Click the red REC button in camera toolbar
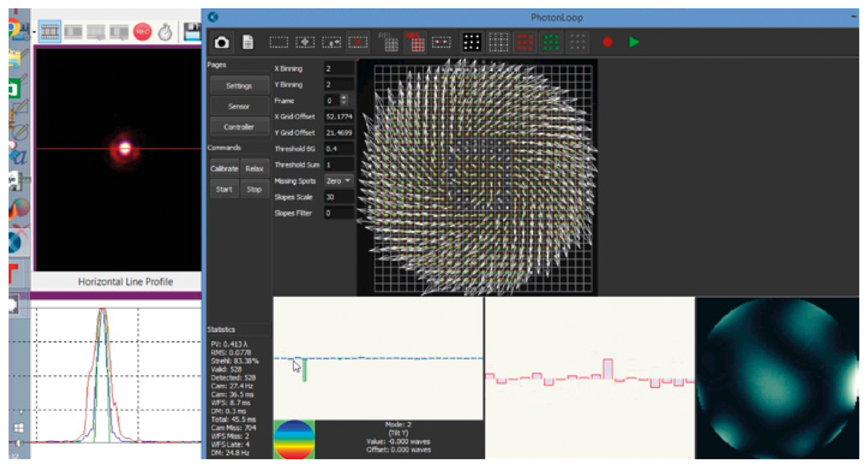Viewport: 868px width, 467px height. (x=142, y=32)
